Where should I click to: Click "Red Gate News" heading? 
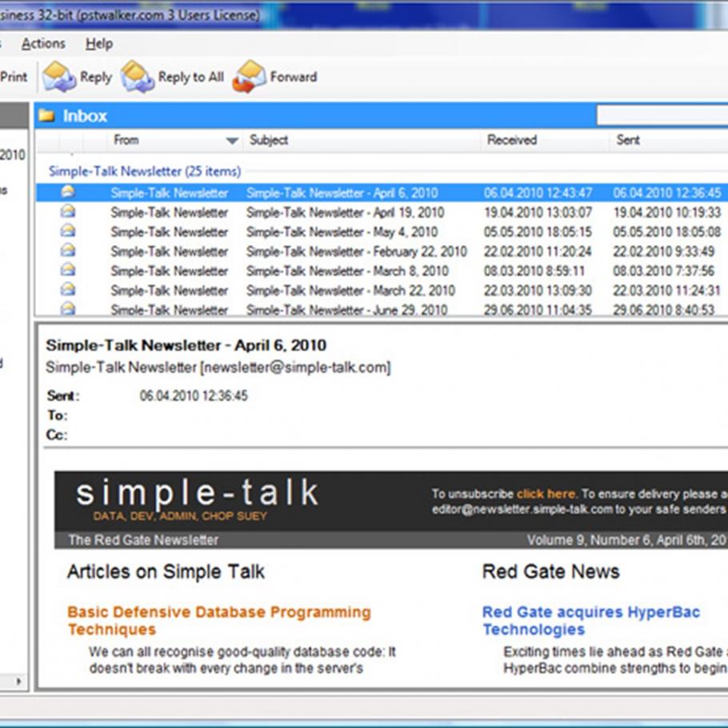click(551, 571)
